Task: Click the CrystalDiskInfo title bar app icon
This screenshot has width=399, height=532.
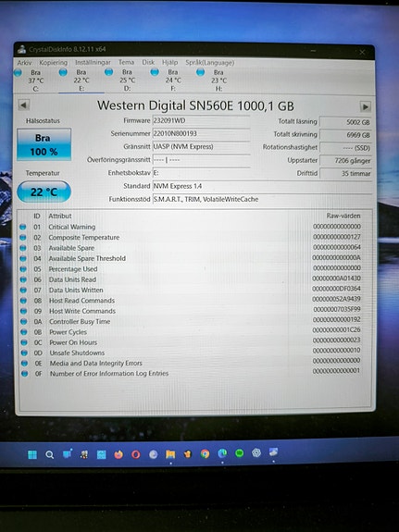Action: (21, 50)
